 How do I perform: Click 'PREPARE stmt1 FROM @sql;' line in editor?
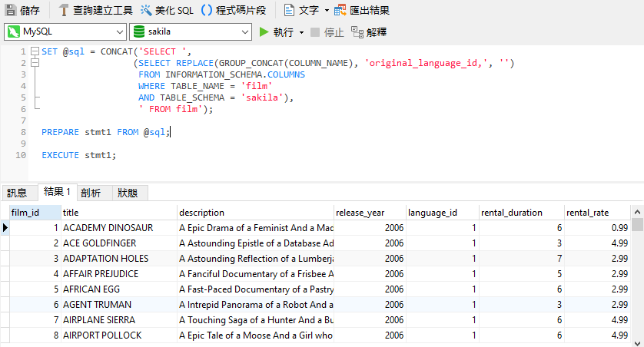click(105, 132)
